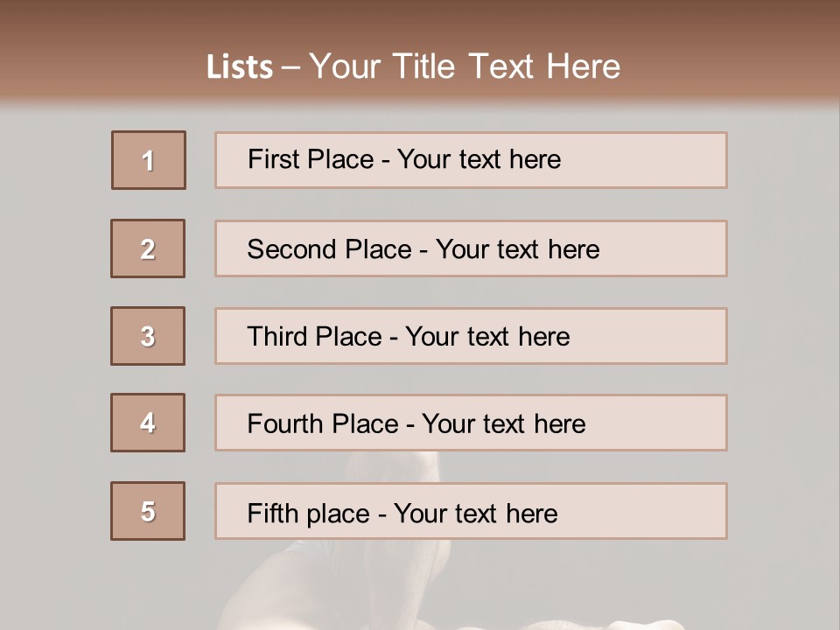This screenshot has width=840, height=630.
Task: Click the bold word Lists in title
Action: pyautogui.click(x=240, y=67)
